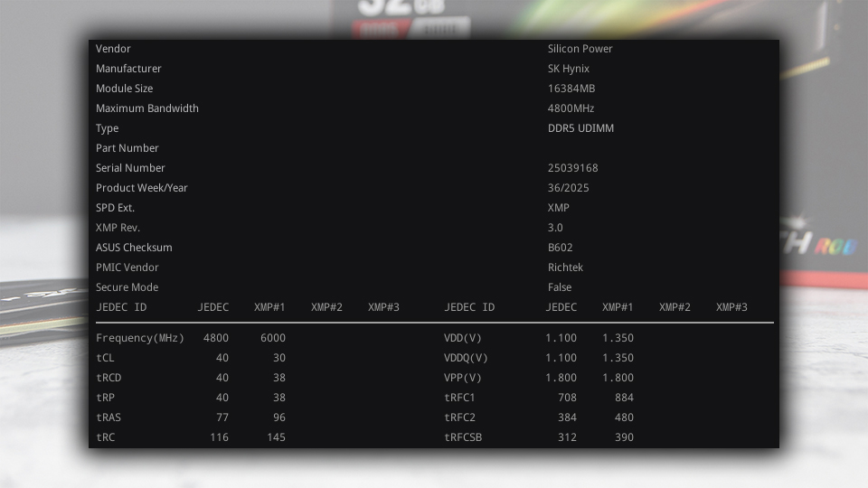Select the JEDEC VDDQ value 1.100
Screen dimensions: 868x488
(x=561, y=358)
